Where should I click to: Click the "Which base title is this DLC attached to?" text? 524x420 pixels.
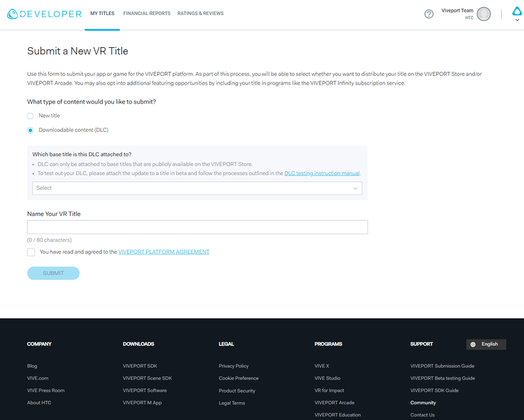pos(82,155)
